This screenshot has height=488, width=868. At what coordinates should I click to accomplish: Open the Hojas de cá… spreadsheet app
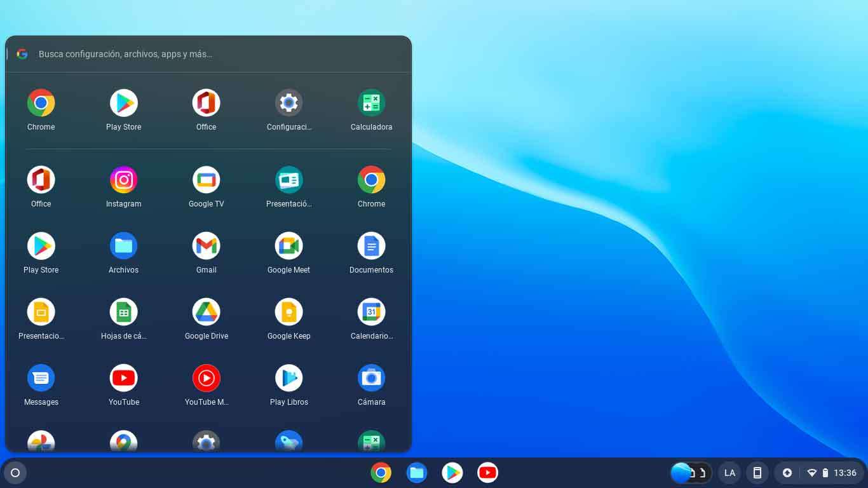click(x=123, y=312)
